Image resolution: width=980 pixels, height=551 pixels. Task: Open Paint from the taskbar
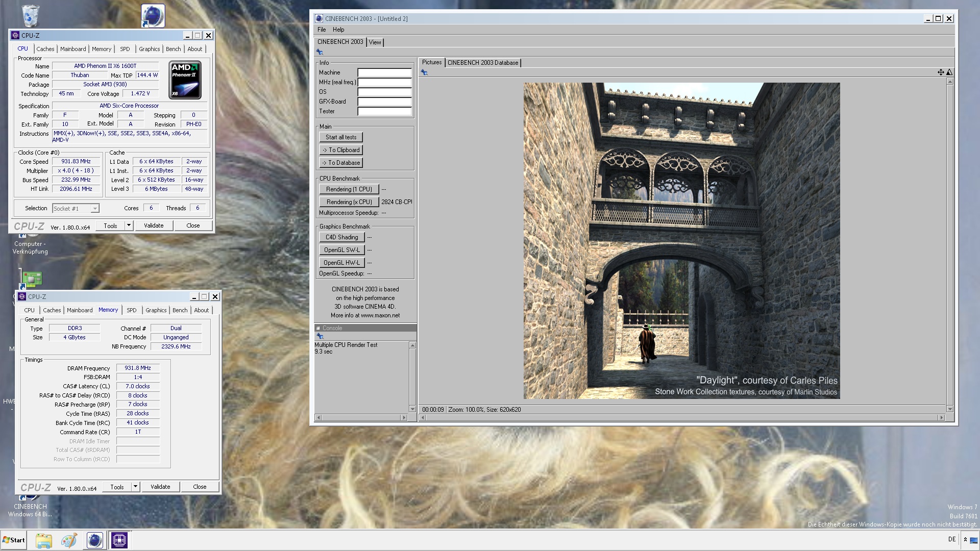[x=69, y=540]
